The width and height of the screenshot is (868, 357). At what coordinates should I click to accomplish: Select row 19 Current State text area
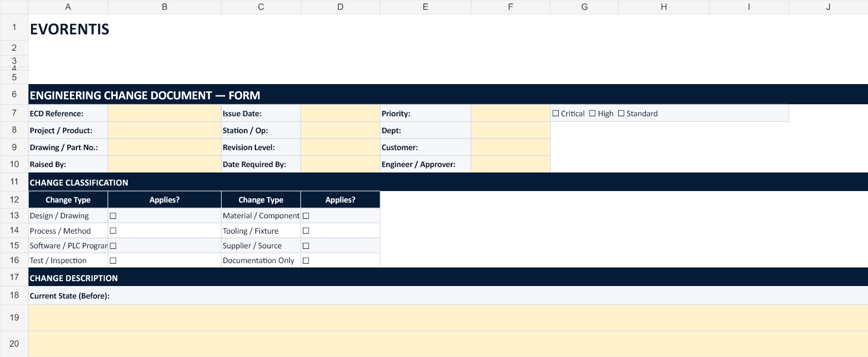point(448,318)
